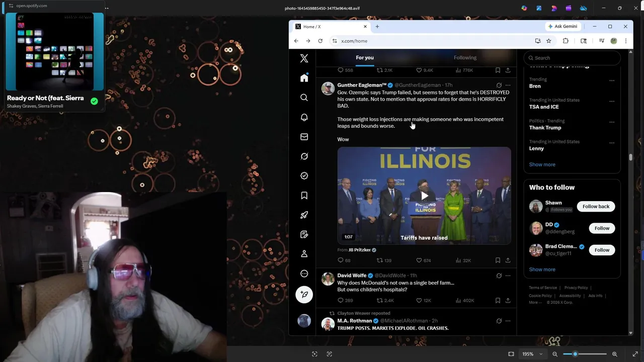Open Chrome media controls icon
The width and height of the screenshot is (644, 362).
pyautogui.click(x=601, y=41)
